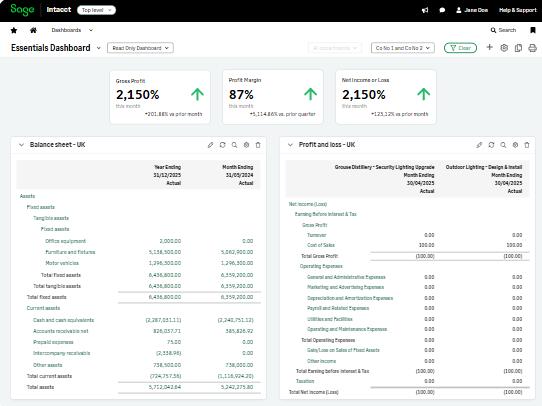Expand the chevron beside Dashboards
The height and width of the screenshot is (406, 542).
[x=91, y=30]
